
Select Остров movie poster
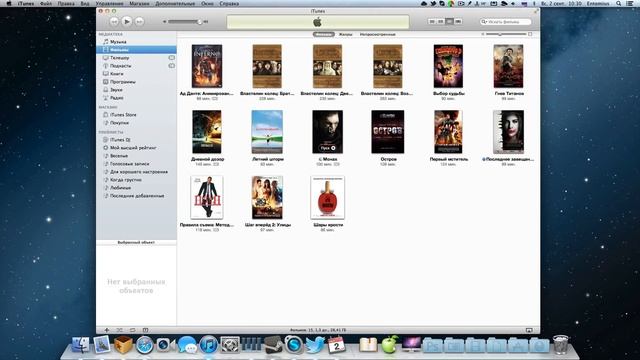click(388, 132)
